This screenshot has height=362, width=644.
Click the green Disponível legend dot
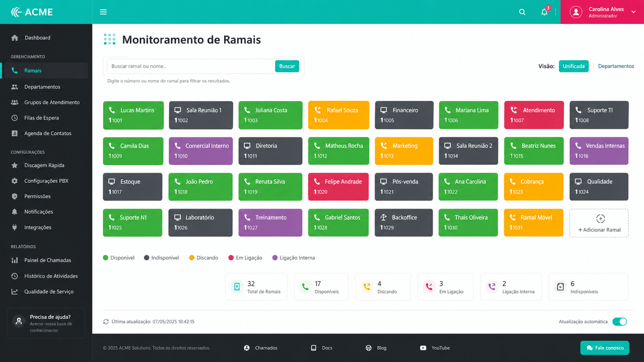[106, 258]
